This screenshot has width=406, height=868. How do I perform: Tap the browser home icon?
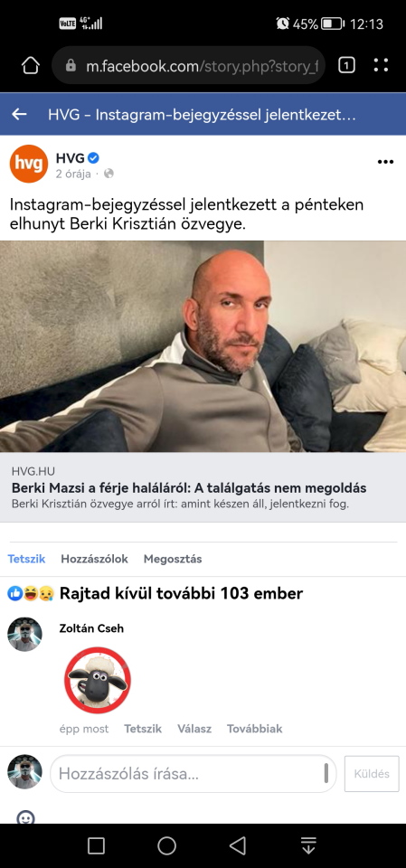(31, 66)
